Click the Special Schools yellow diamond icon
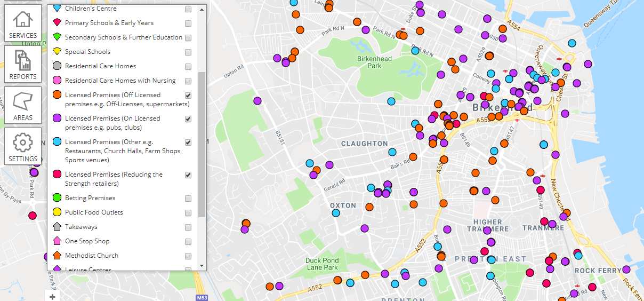Screen dimensions: 644x301 (x=57, y=52)
